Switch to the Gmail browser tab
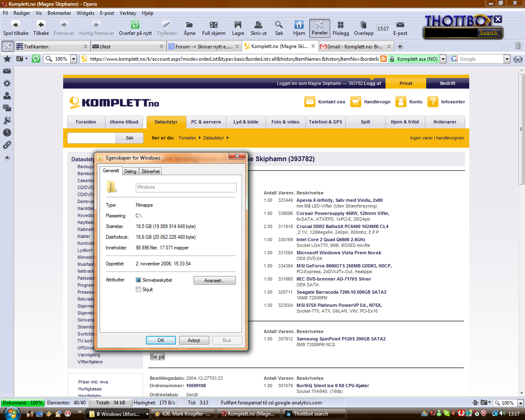The width and height of the screenshot is (525, 420). (x=356, y=46)
